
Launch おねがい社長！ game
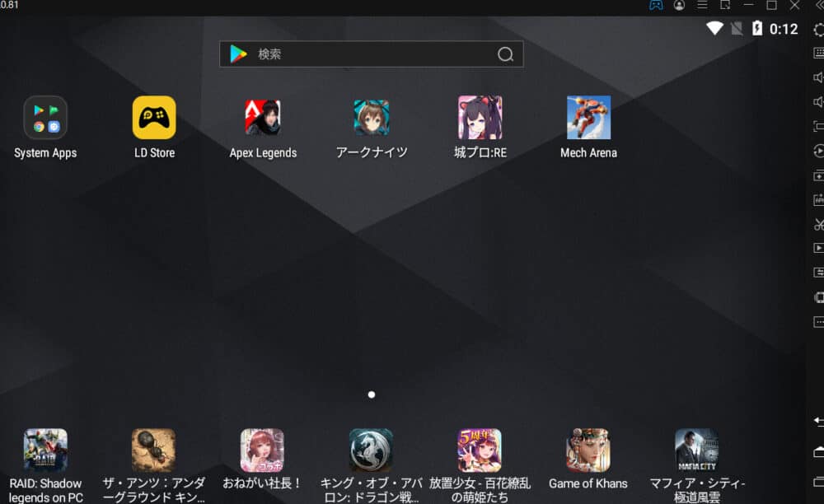pos(262,450)
